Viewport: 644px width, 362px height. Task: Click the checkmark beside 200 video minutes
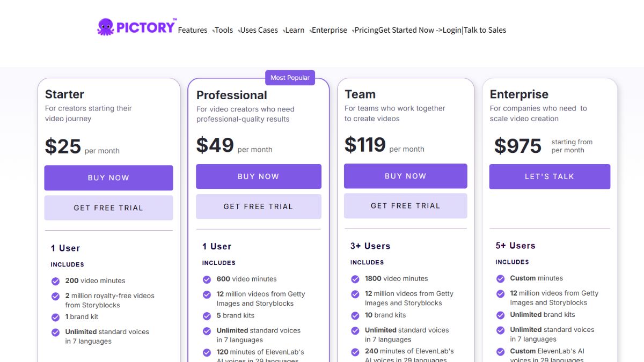(x=55, y=281)
